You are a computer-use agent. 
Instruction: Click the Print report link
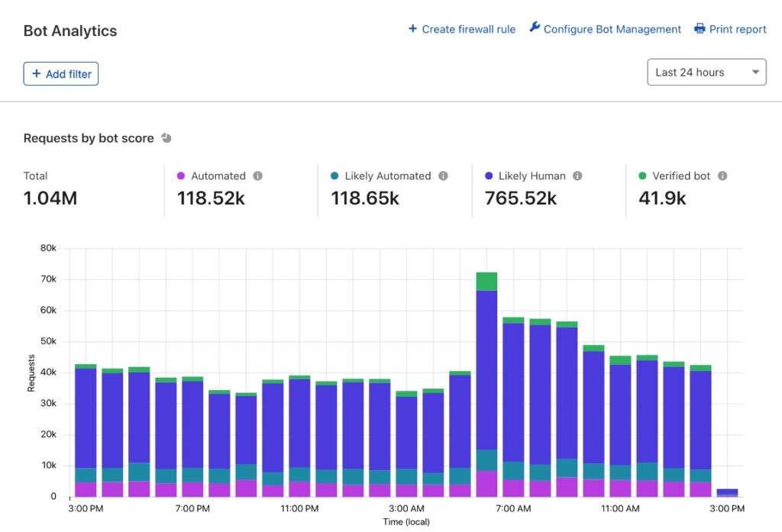(x=738, y=28)
